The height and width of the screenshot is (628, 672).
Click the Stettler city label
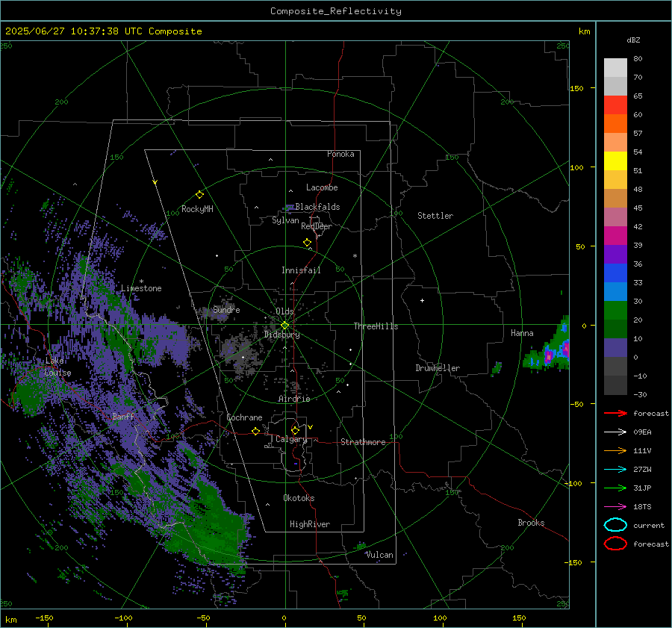coord(435,216)
